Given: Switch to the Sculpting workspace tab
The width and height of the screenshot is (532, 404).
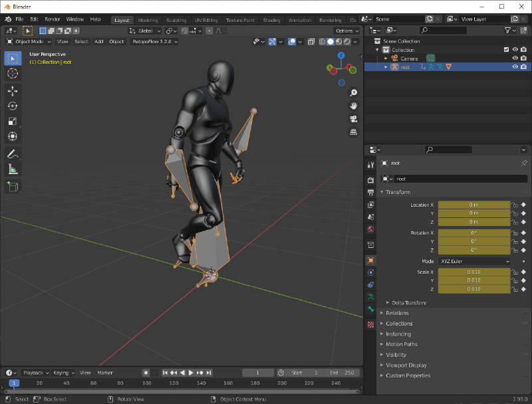Looking at the screenshot, I should point(176,20).
